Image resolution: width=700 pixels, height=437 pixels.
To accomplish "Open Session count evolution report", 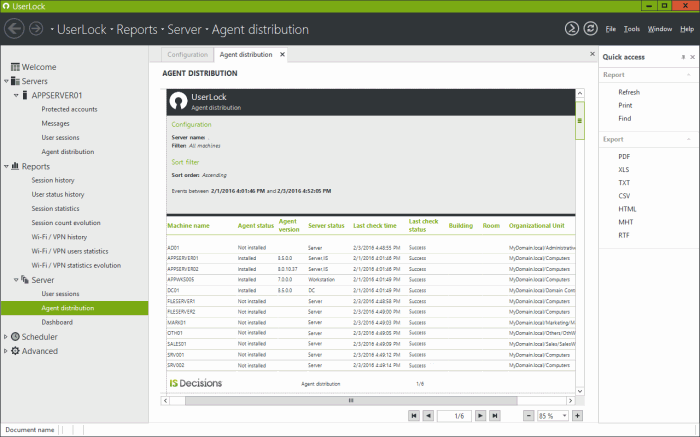I will (66, 223).
